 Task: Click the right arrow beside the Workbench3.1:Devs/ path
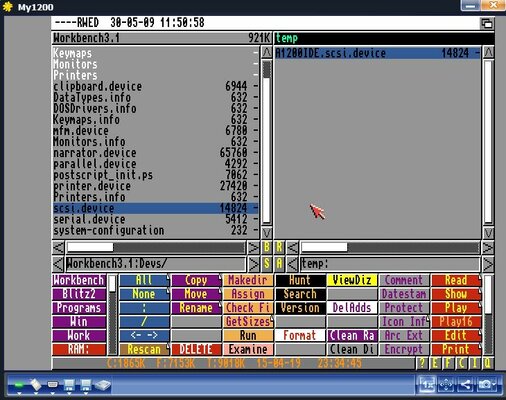254,264
